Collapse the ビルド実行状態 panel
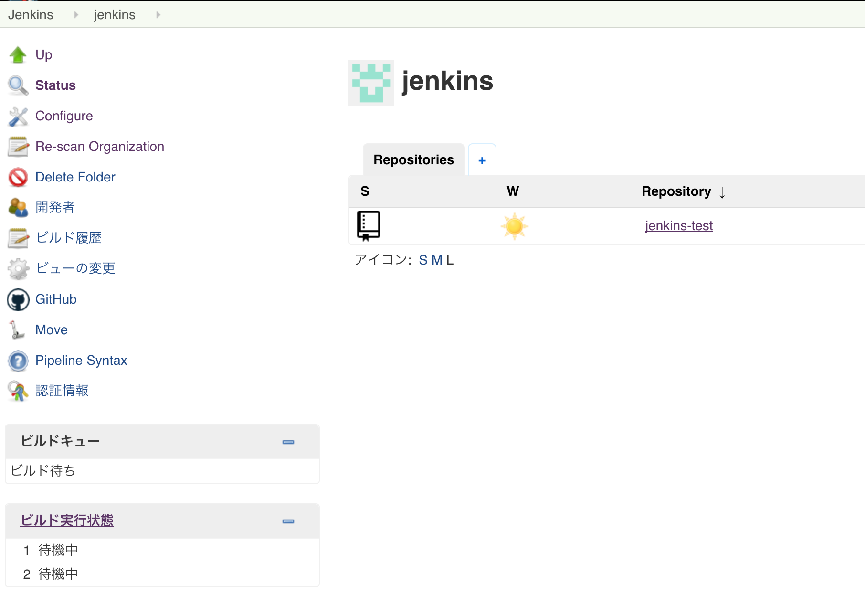This screenshot has height=616, width=865. 288,521
